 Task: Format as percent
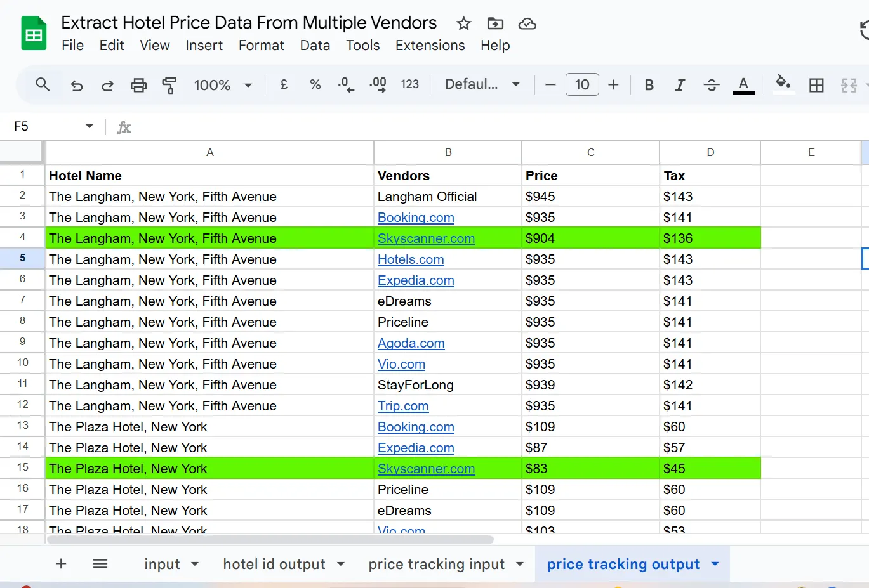tap(315, 84)
